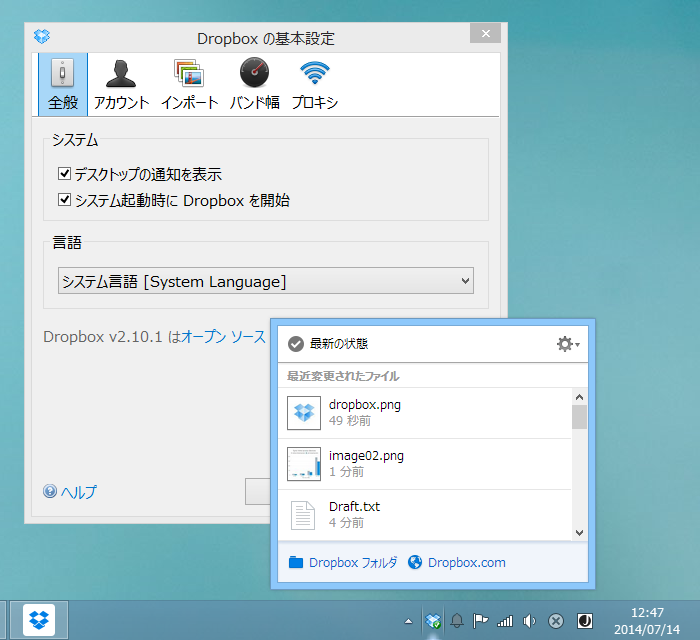Screen dimensions: 700x640
Task: Click the globe icon beside Dropbox.com
Action: [415, 562]
